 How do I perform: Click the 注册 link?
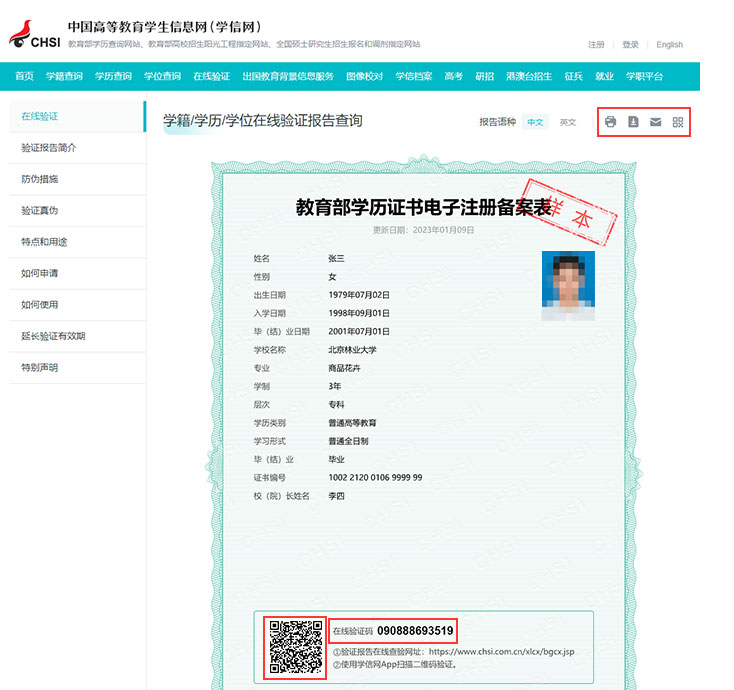(x=596, y=44)
